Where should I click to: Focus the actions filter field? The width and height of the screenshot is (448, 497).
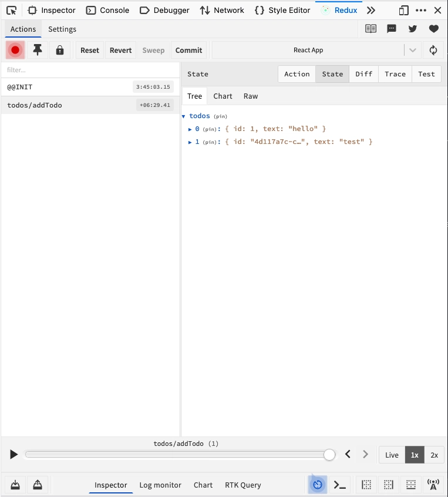[90, 70]
